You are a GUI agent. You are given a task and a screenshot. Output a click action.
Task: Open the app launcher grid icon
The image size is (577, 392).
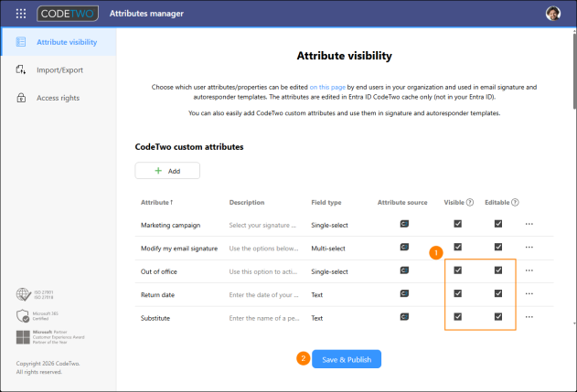(21, 14)
